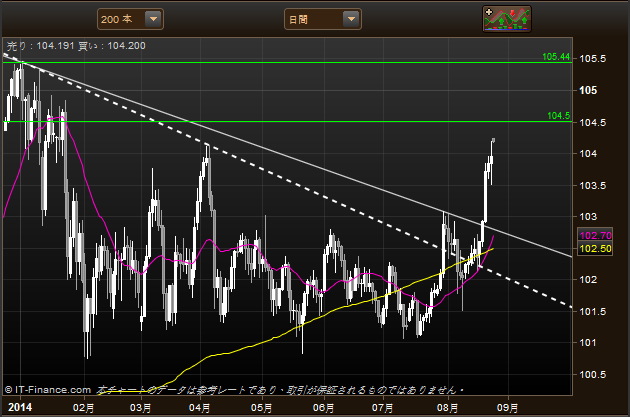Viewport: 630px width, 417px height.
Task: Click the 03月 time axis label
Action: click(141, 408)
